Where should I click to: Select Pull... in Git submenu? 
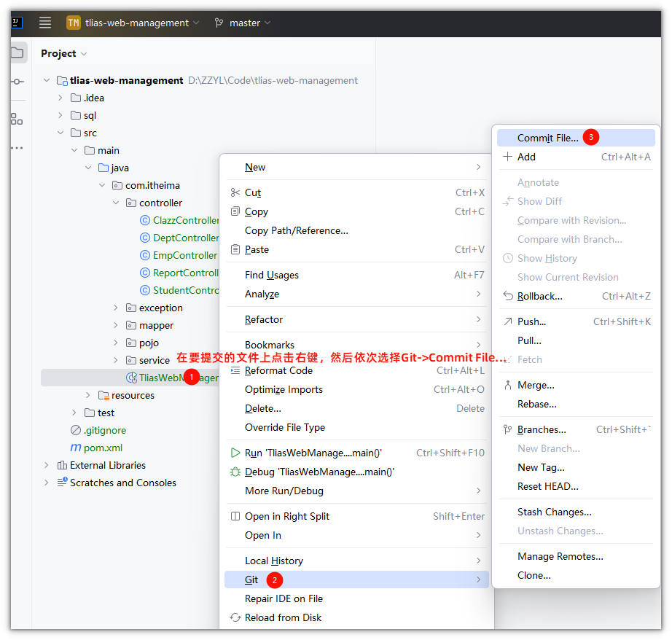tap(576, 340)
